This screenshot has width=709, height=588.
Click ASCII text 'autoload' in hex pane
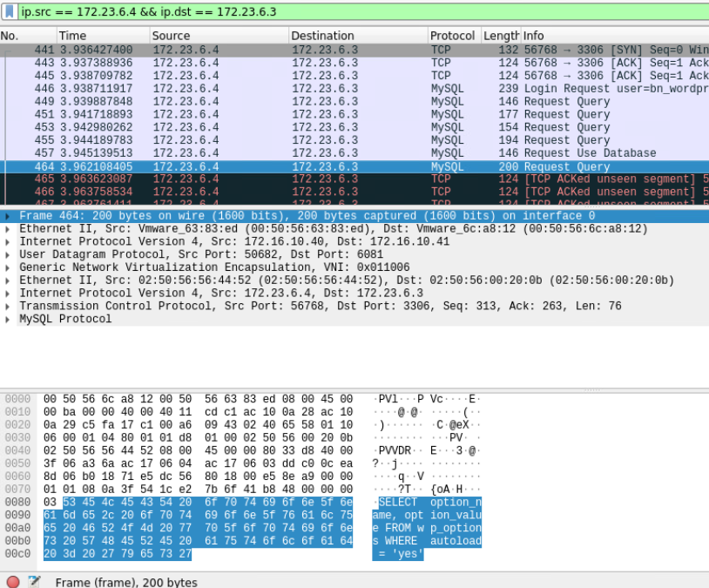(456, 541)
